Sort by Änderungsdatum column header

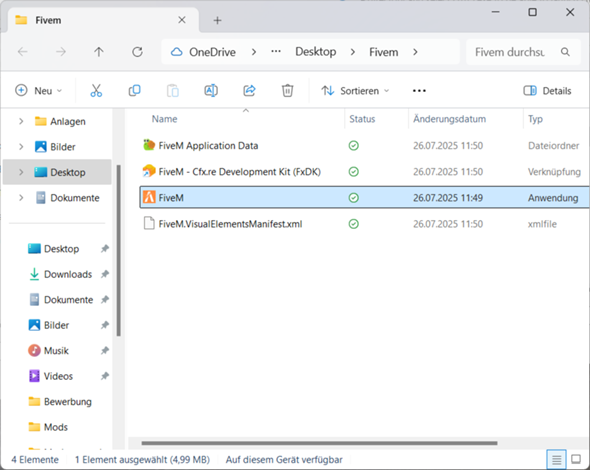pyautogui.click(x=450, y=119)
